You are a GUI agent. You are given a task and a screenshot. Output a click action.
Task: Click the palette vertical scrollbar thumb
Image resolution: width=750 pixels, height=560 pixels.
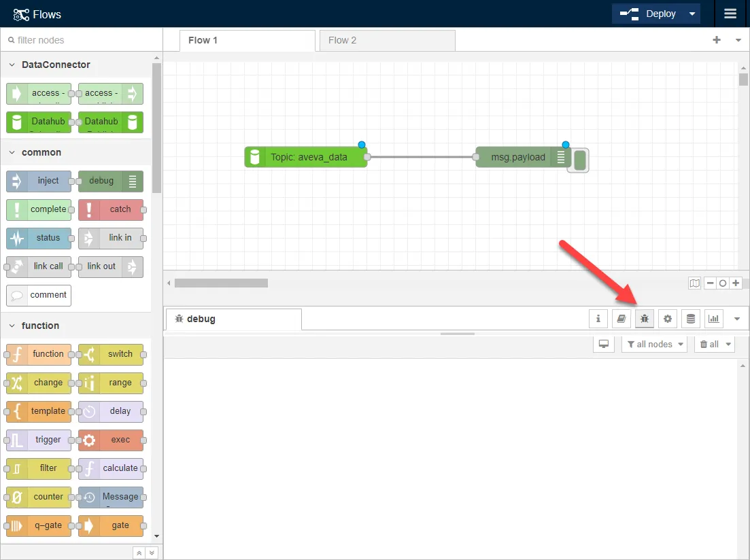click(156, 128)
